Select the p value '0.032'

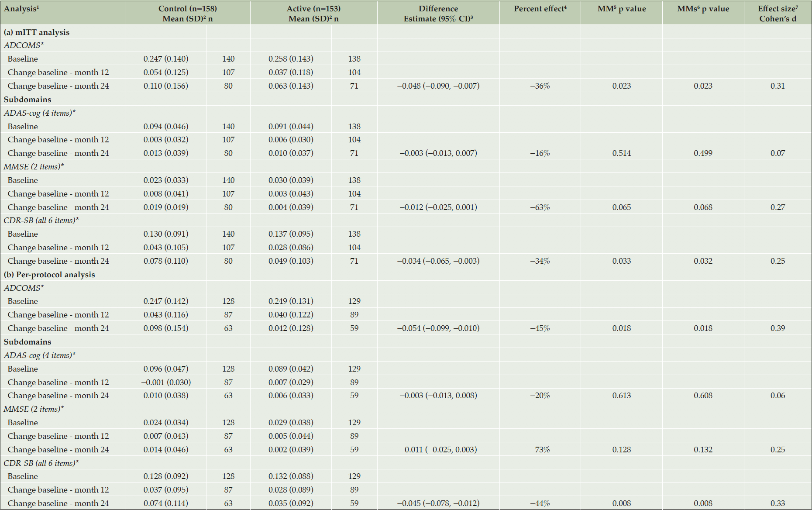703,261
